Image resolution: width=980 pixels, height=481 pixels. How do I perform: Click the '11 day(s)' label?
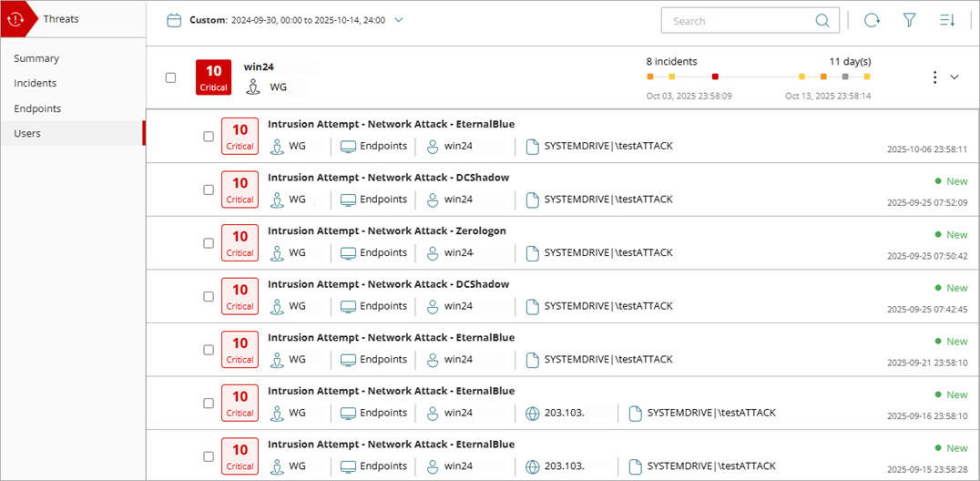850,61
